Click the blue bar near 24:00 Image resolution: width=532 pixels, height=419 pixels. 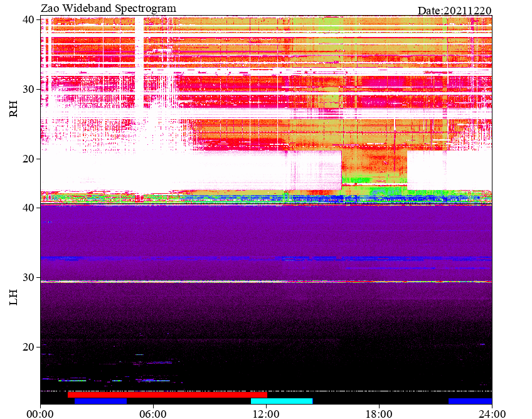coord(471,401)
